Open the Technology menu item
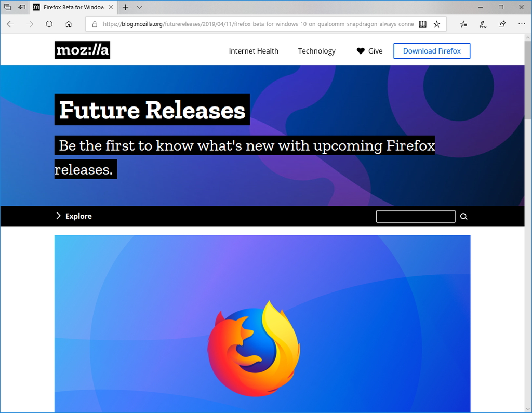Screen dimensions: 532x413 (x=316, y=51)
